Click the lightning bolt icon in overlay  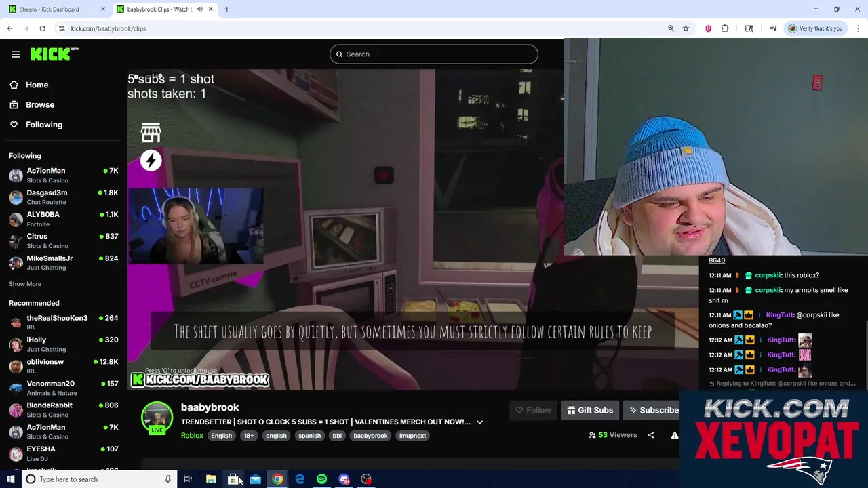pos(151,161)
